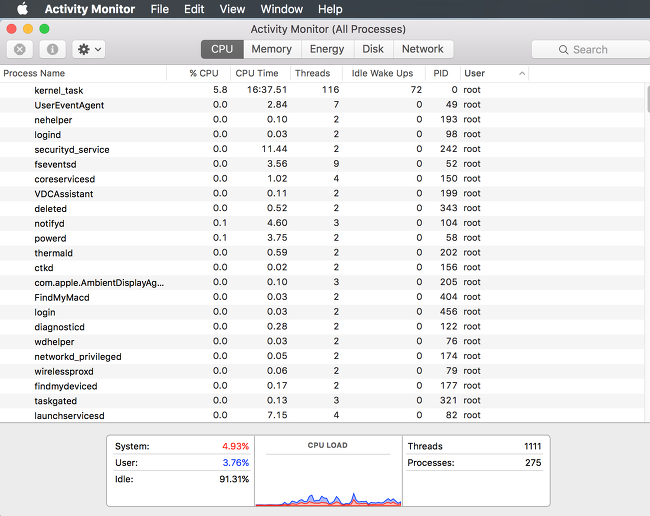Sort by the User column header
The height and width of the screenshot is (516, 650).
click(x=494, y=73)
